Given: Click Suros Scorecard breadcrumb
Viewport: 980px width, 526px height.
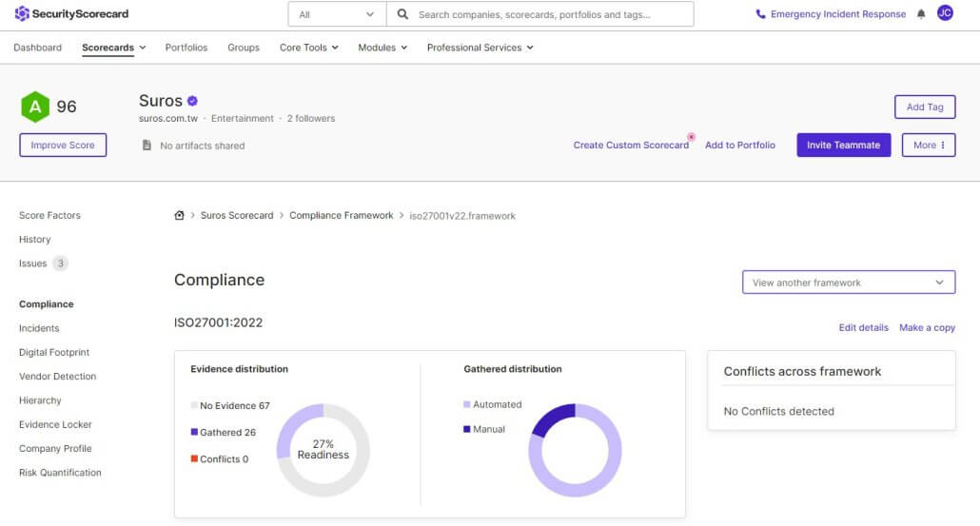Looking at the screenshot, I should coord(237,215).
